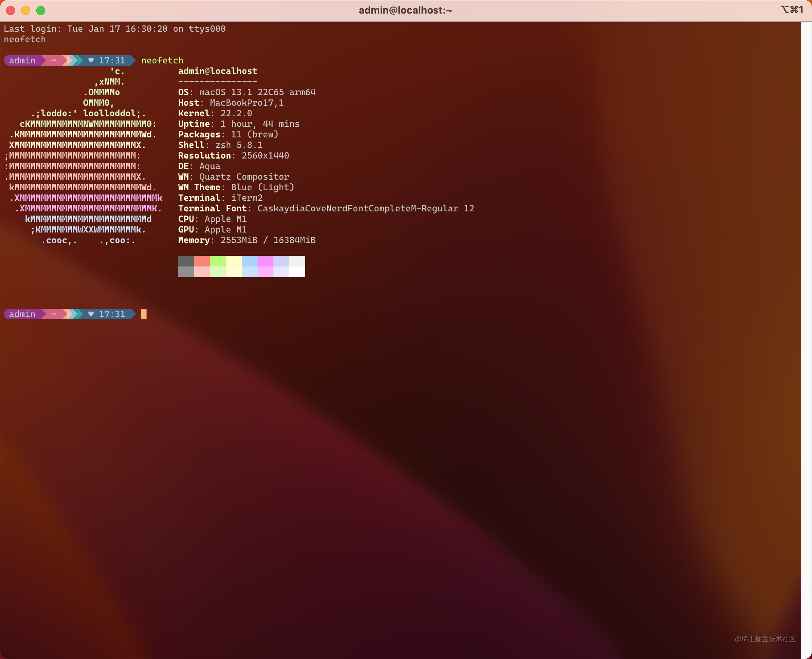Click the light blue color block
The height and width of the screenshot is (659, 812).
tap(250, 261)
